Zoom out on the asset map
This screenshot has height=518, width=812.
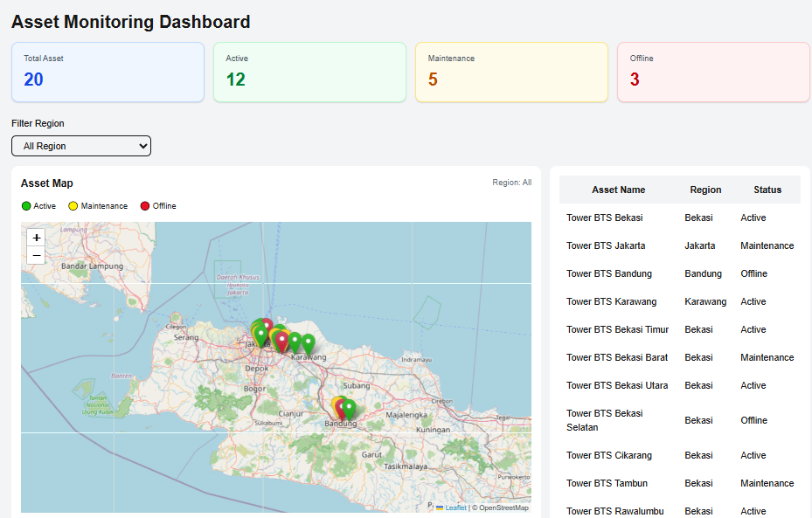point(36,255)
